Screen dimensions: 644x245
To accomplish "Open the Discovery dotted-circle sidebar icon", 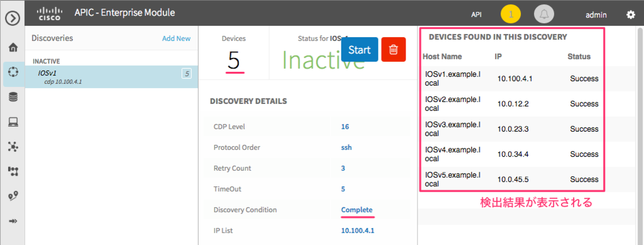I will [x=13, y=72].
